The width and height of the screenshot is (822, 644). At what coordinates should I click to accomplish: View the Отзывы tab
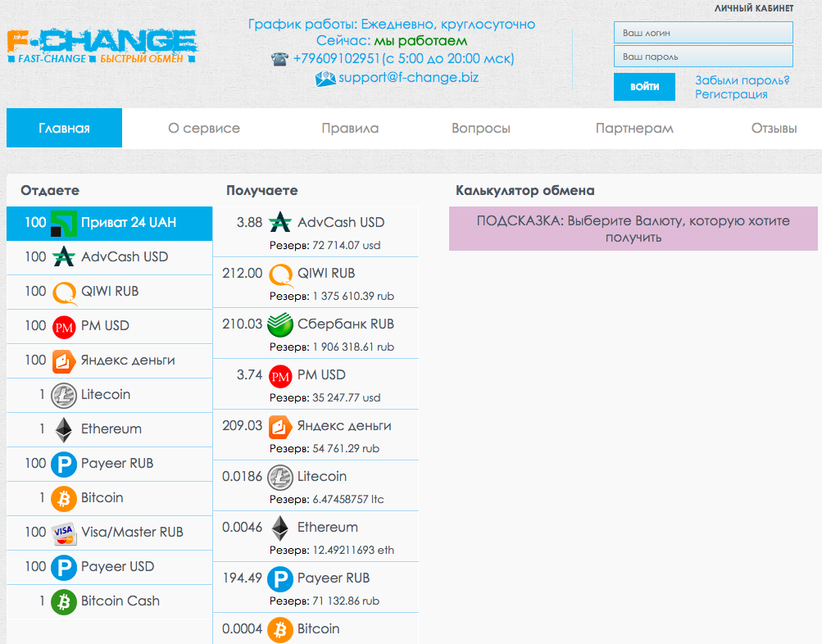[774, 128]
